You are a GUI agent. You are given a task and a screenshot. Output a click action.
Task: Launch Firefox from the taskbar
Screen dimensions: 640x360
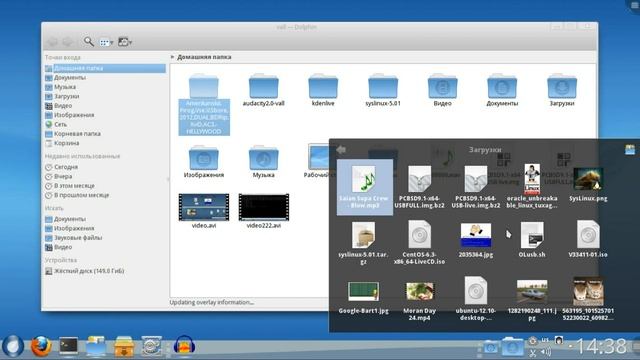click(41, 346)
